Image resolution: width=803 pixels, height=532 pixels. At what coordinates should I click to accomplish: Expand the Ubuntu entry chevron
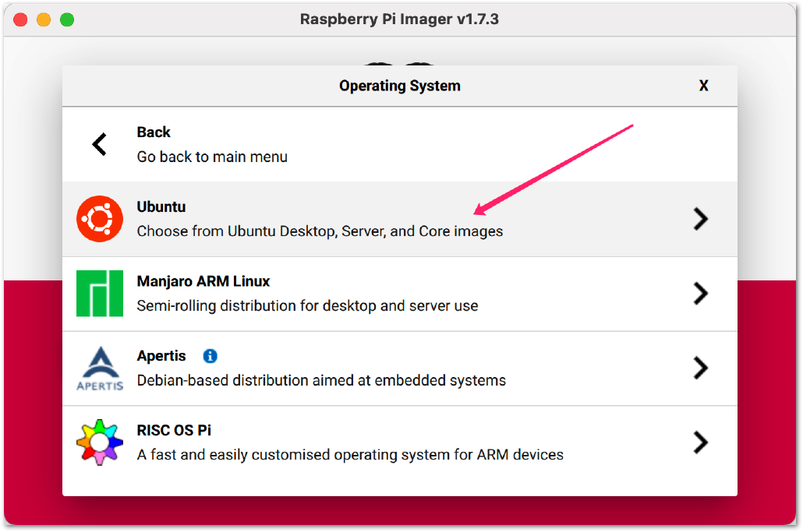tap(701, 219)
